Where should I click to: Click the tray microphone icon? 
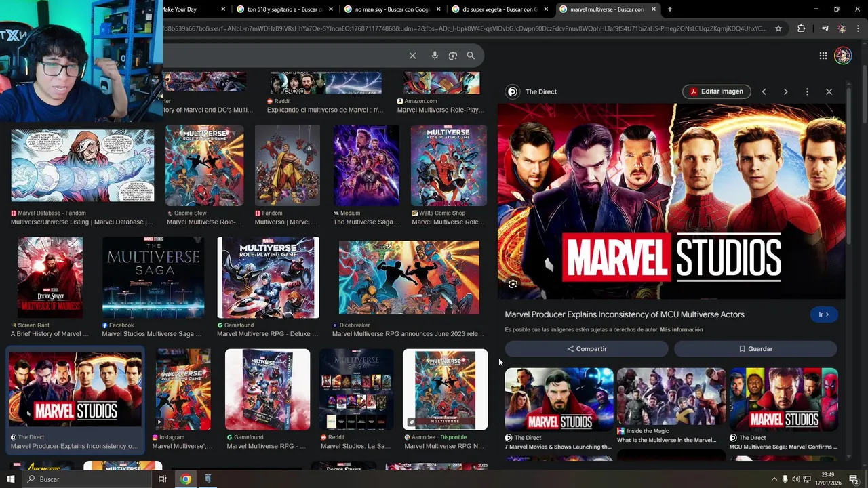point(785,479)
